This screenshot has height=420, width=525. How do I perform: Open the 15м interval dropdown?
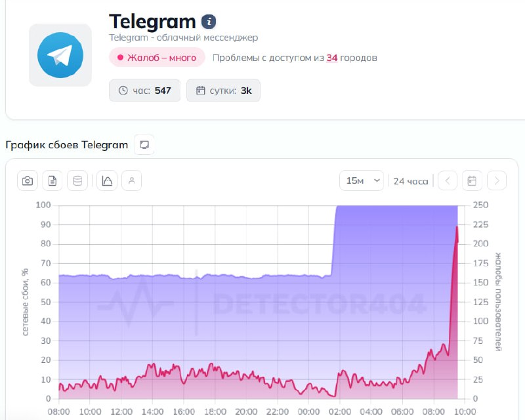point(362,180)
